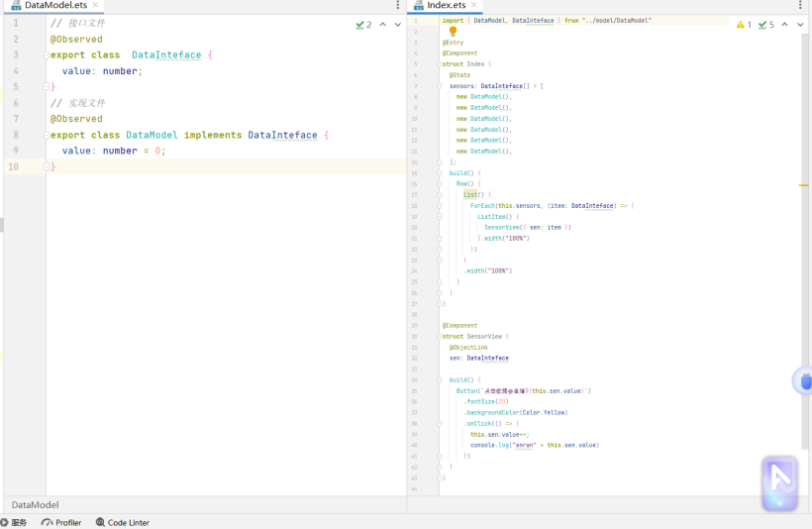This screenshot has height=529, width=812.
Task: Click the yellow warning count icon in Index.ets
Action: [744, 25]
